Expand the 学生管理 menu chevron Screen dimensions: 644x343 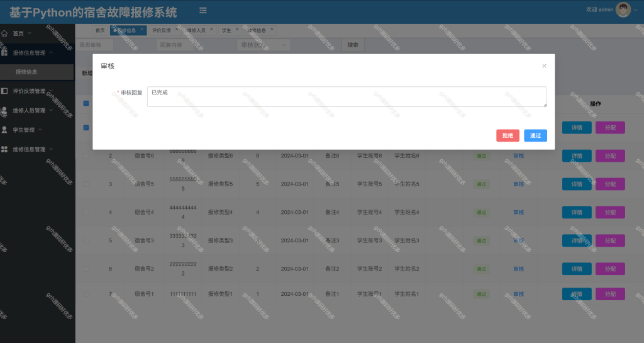click(40, 130)
